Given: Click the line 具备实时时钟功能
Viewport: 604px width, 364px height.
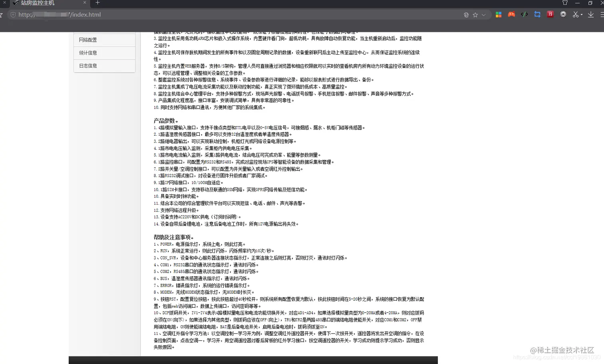Looking at the screenshot, I should pyautogui.click(x=176, y=196).
